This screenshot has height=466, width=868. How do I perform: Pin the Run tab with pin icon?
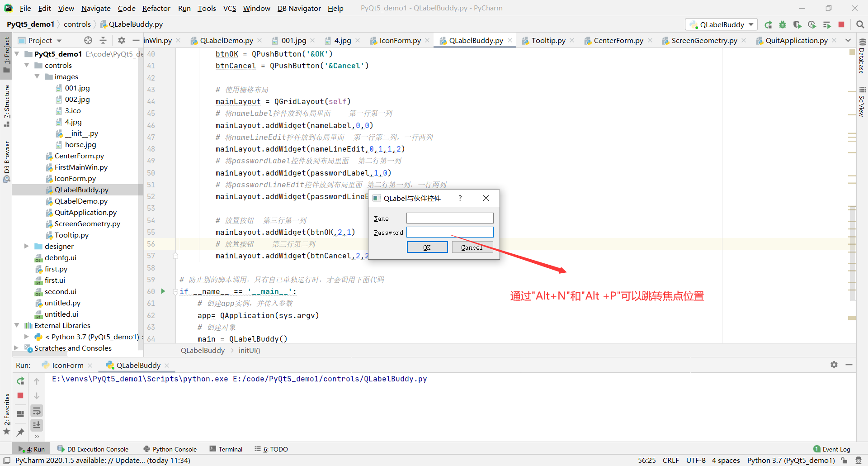coord(20,433)
